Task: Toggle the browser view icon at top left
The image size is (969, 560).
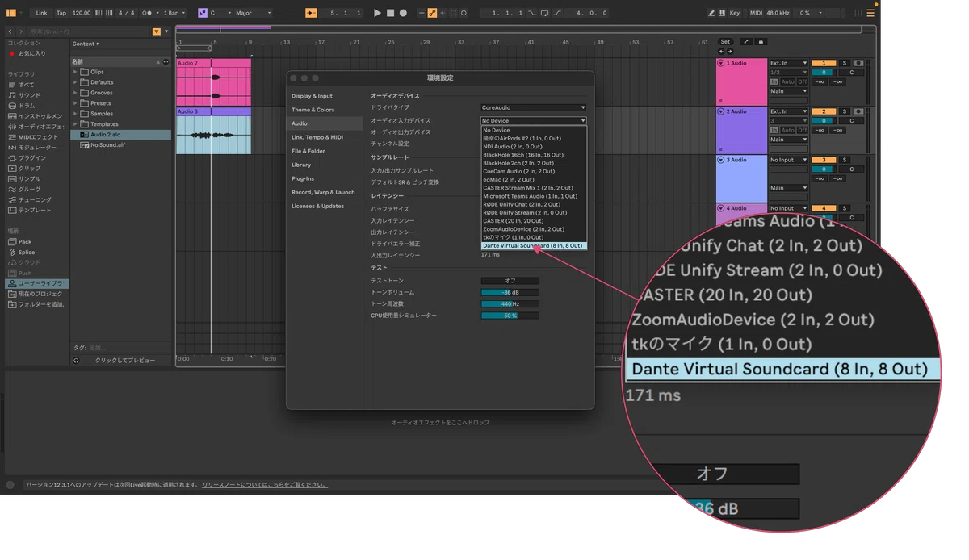Action: (10, 13)
